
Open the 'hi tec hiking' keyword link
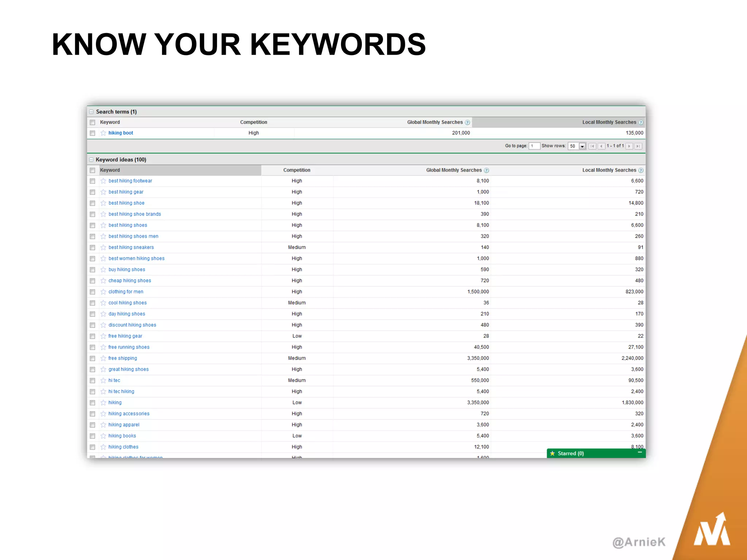pos(121,392)
